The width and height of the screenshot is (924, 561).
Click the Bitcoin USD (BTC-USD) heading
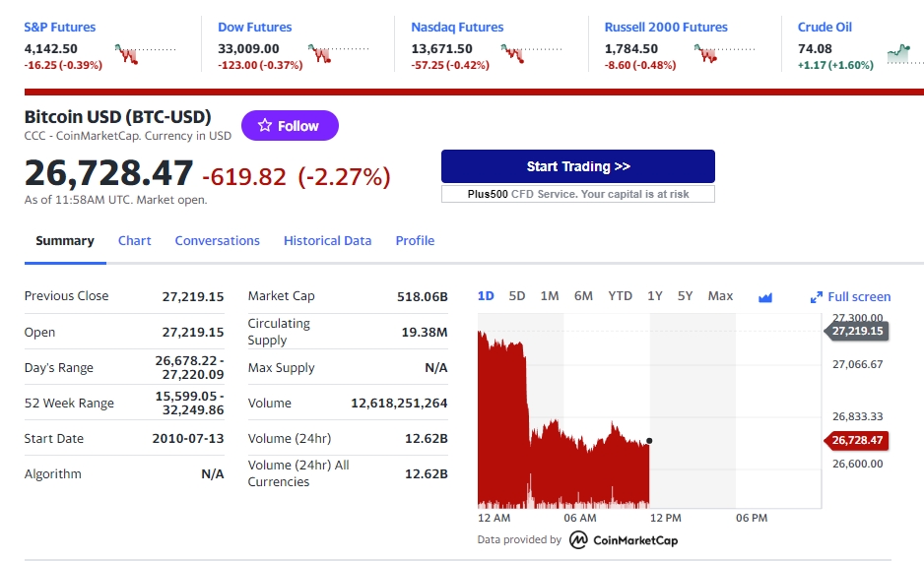(118, 116)
